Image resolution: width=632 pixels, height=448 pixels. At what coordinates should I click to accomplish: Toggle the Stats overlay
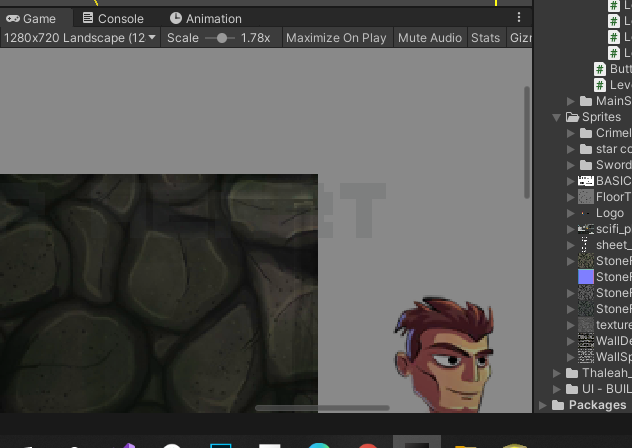[x=485, y=38]
